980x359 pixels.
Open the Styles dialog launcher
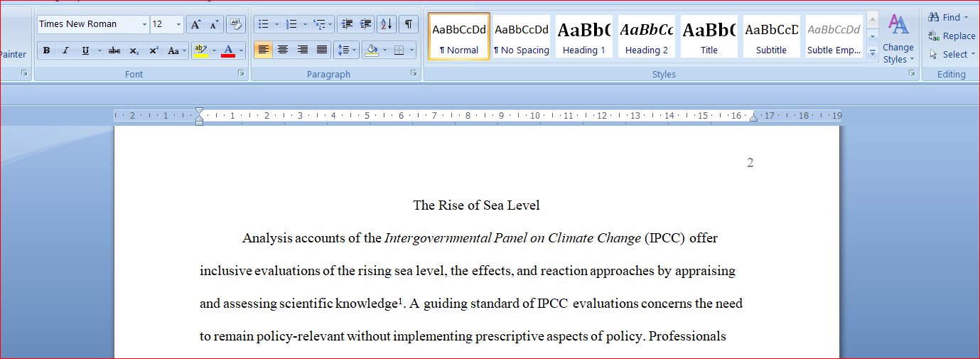click(912, 73)
